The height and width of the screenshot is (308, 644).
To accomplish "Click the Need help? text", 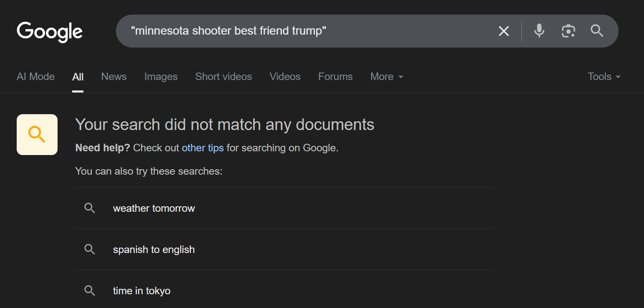I will pyautogui.click(x=103, y=148).
